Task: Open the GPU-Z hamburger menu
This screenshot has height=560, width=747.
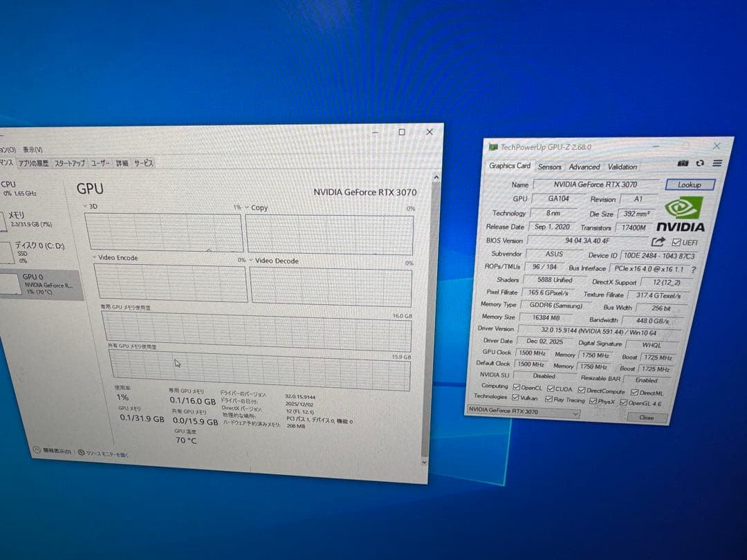Action: (717, 164)
